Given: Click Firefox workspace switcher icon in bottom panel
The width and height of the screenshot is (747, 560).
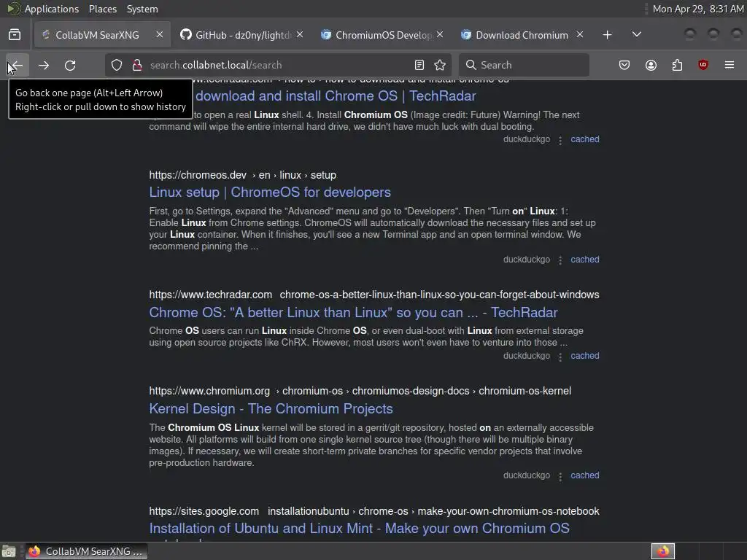Looking at the screenshot, I should coord(662,551).
